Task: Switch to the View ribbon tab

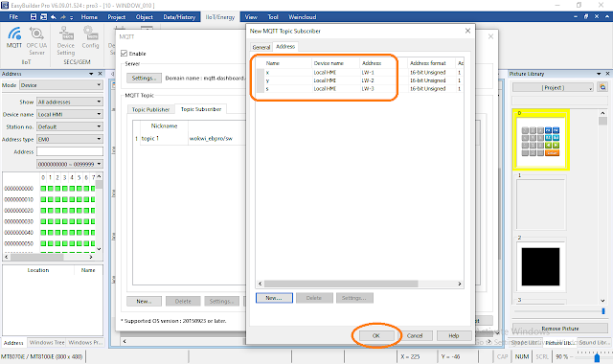Action: (251, 17)
